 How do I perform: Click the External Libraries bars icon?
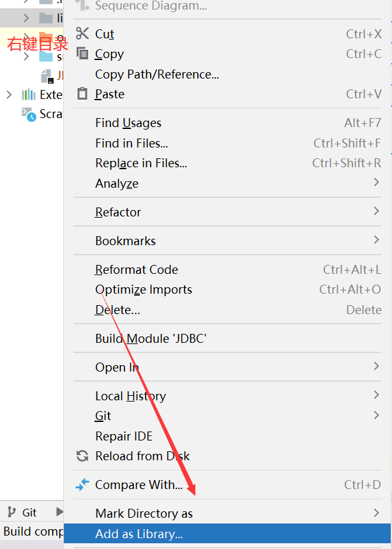28,94
